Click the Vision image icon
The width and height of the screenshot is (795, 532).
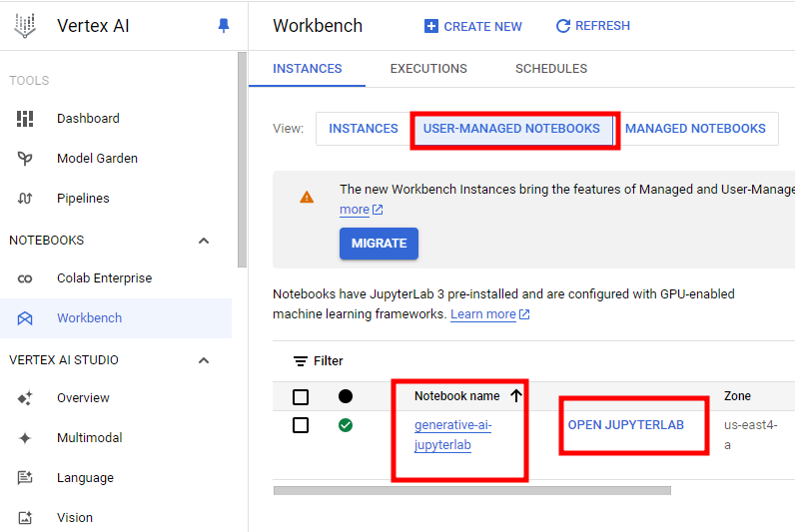point(25,518)
